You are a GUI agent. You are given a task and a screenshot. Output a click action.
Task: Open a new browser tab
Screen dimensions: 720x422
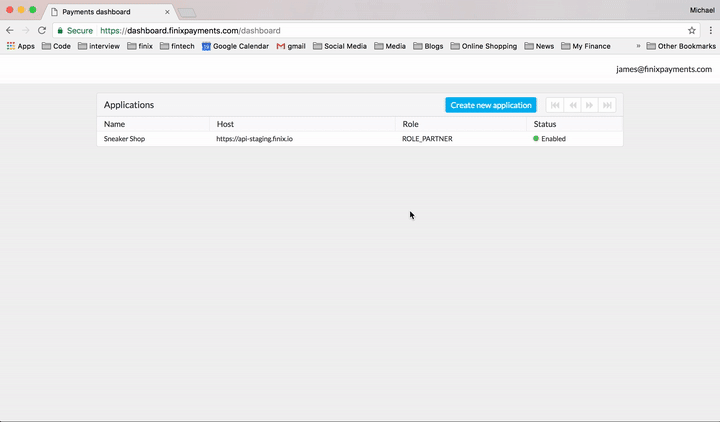[x=187, y=12]
